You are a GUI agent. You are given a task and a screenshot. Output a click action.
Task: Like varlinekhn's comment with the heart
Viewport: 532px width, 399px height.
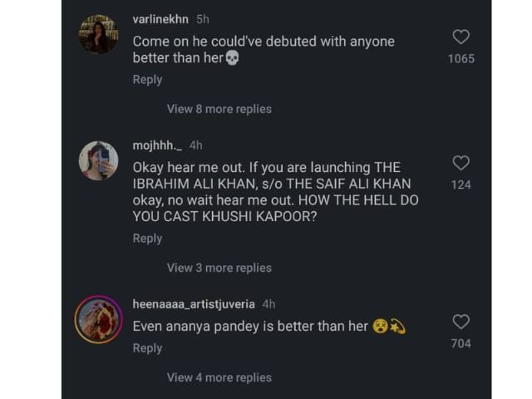[461, 37]
